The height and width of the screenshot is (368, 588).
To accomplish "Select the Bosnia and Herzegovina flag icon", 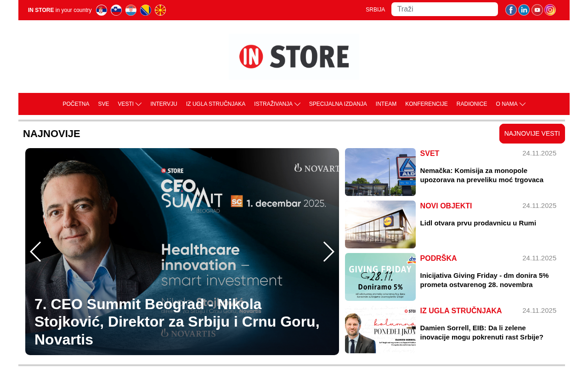I will [146, 10].
